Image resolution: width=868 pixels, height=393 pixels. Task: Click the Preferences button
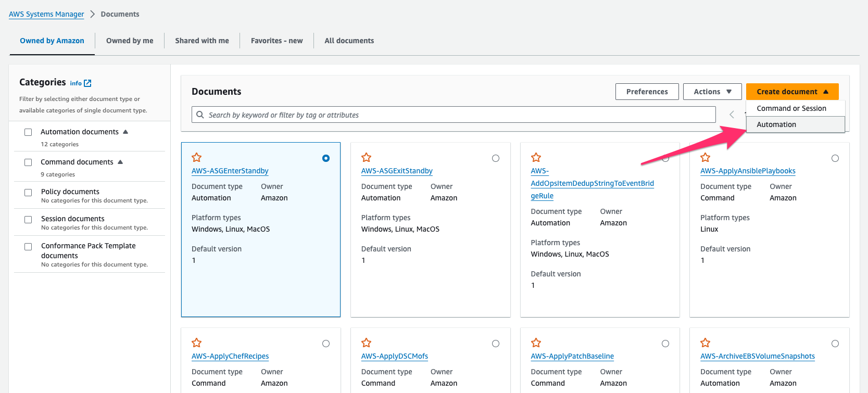click(647, 92)
